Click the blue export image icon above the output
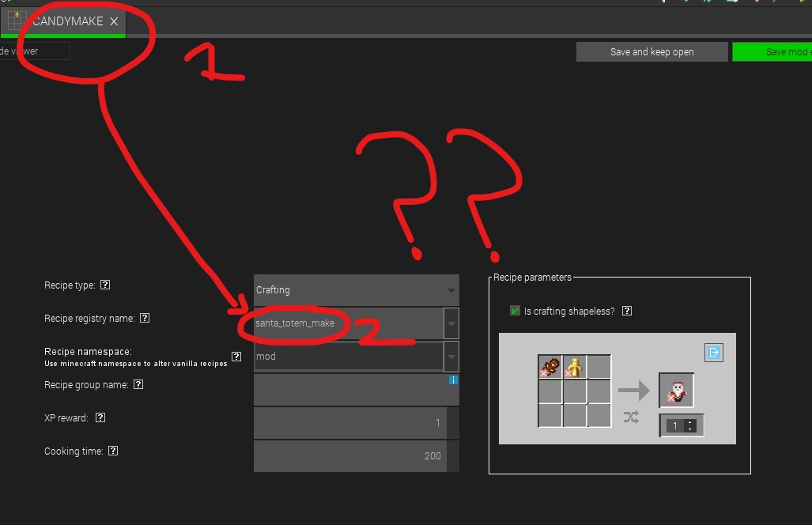812x525 pixels. coord(714,353)
